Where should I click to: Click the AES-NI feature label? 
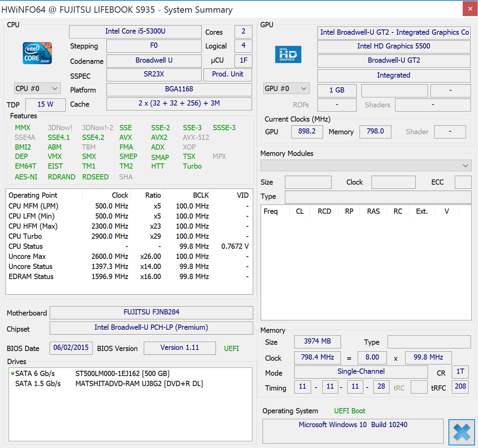point(26,177)
